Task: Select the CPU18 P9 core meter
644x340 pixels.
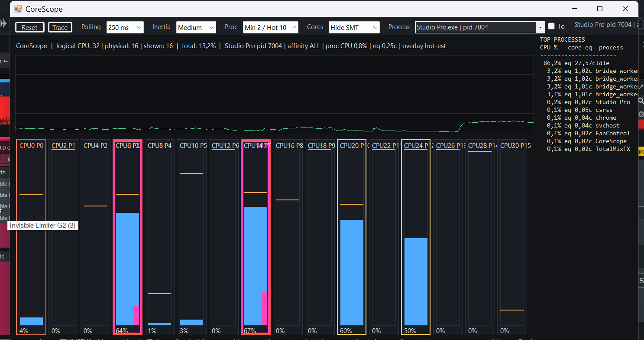Action: pos(320,237)
